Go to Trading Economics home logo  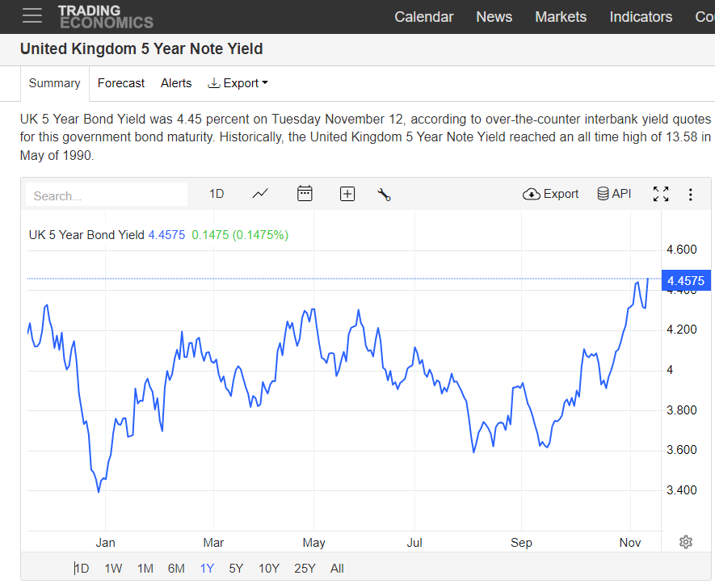coord(105,17)
